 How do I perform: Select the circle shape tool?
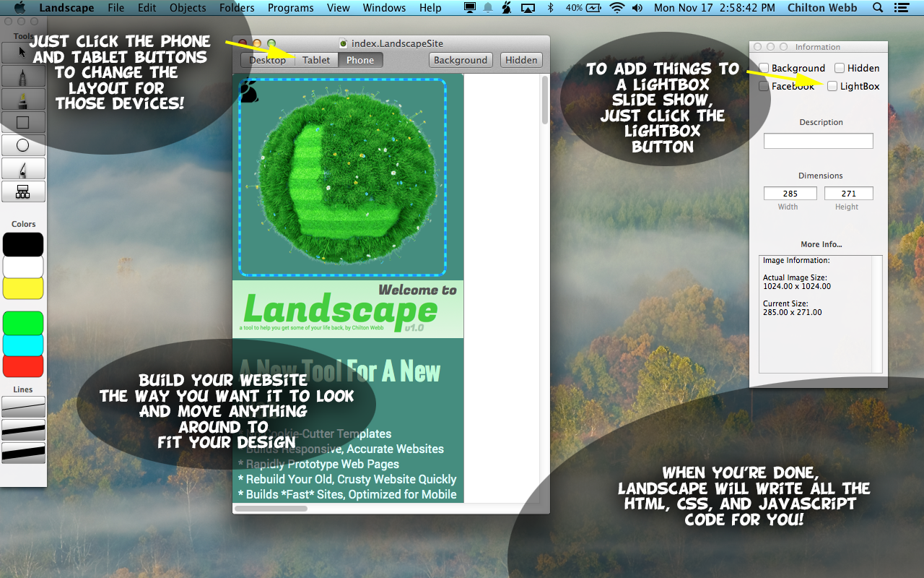coord(23,145)
